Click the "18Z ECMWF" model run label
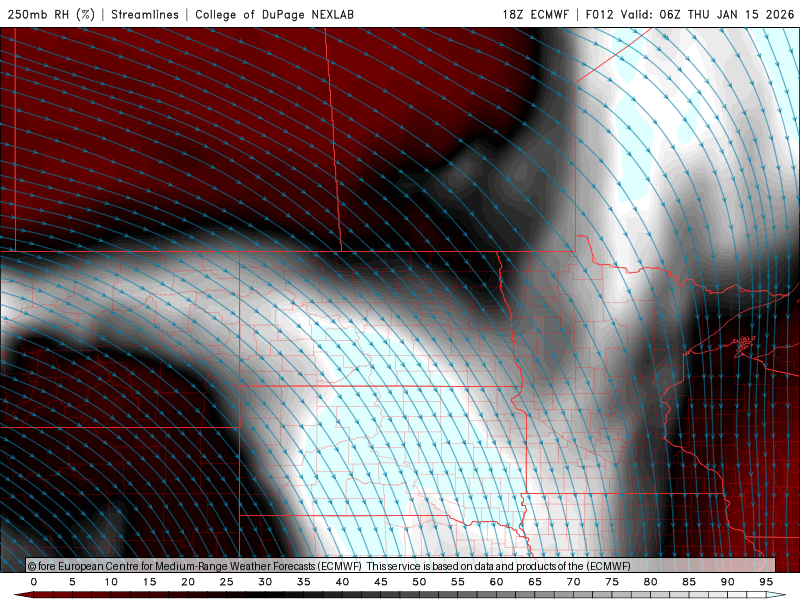 535,14
